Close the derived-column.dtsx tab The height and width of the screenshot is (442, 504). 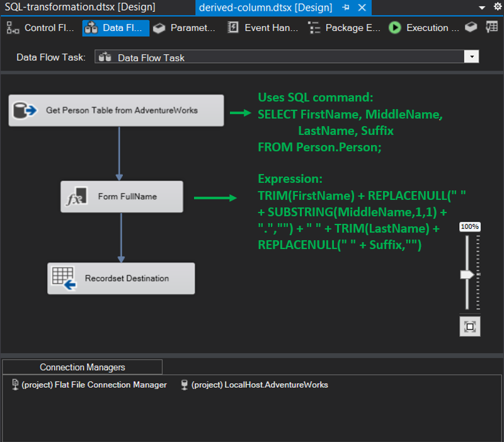click(361, 8)
